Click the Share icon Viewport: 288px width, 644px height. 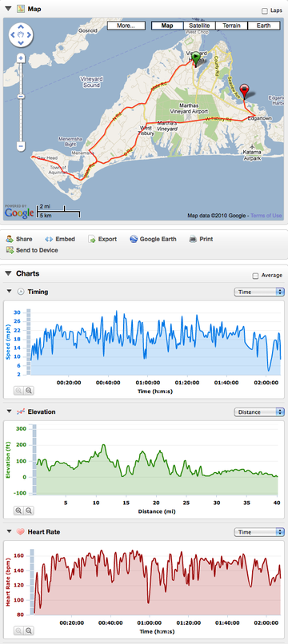pos(10,239)
